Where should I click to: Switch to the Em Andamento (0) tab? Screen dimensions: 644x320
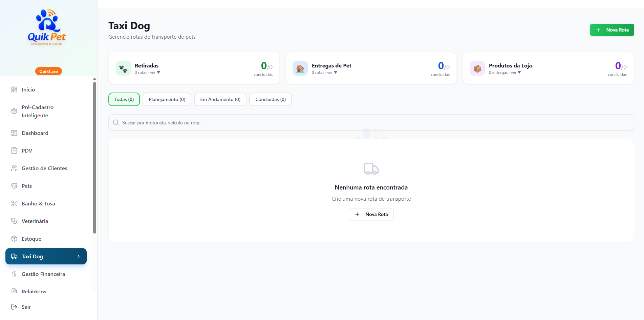click(220, 99)
